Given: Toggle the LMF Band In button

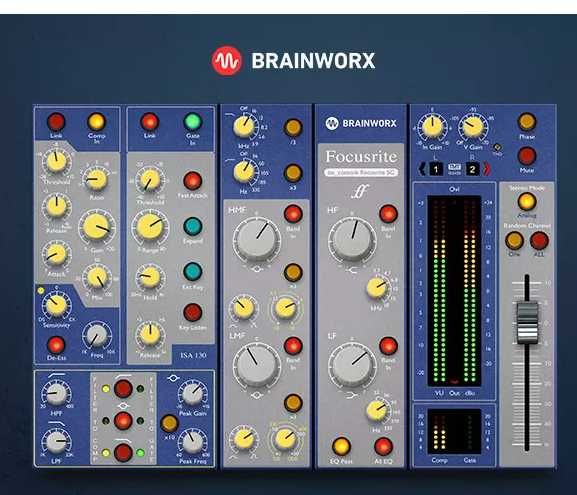Looking at the screenshot, I should pyautogui.click(x=293, y=346).
